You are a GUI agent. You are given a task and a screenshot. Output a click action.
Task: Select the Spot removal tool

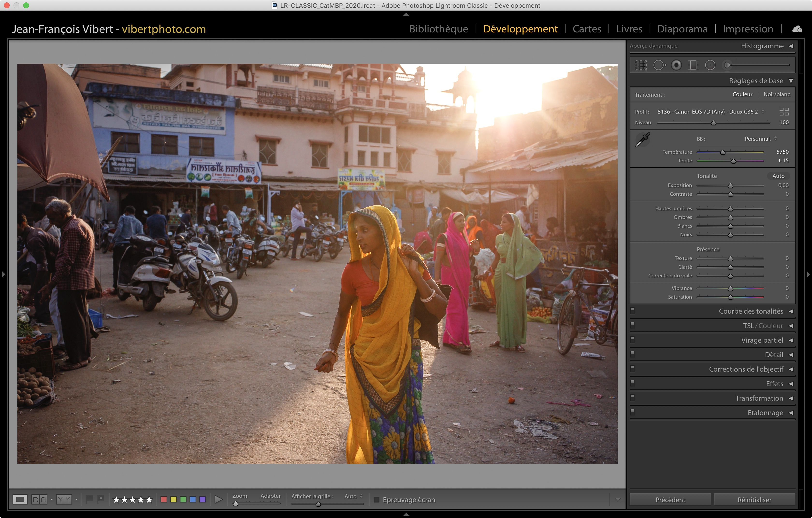(x=659, y=65)
